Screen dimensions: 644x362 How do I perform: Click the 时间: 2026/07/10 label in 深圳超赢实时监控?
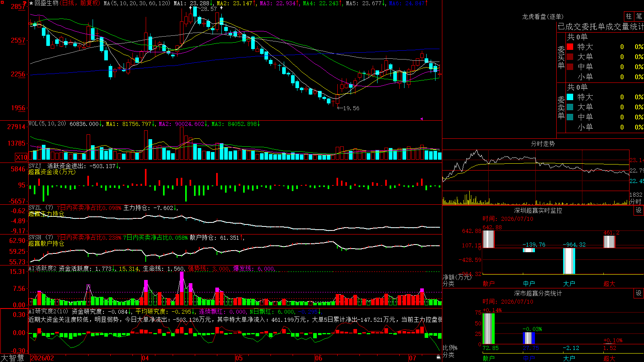(508, 219)
